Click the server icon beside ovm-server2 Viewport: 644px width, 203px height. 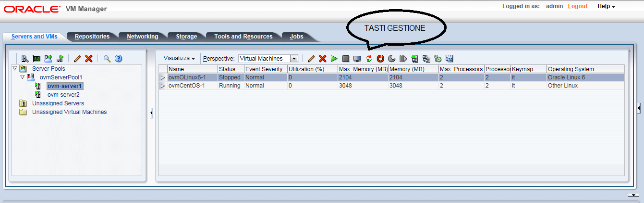(38, 95)
